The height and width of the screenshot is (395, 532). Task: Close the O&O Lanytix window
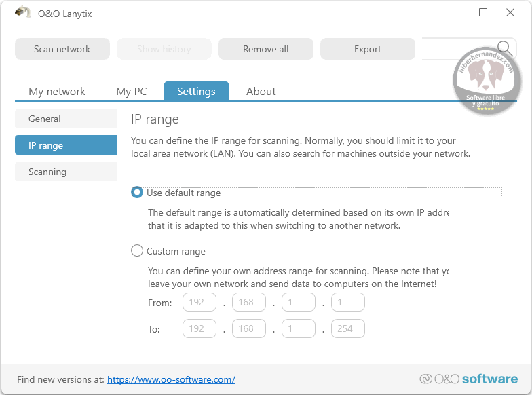[510, 13]
